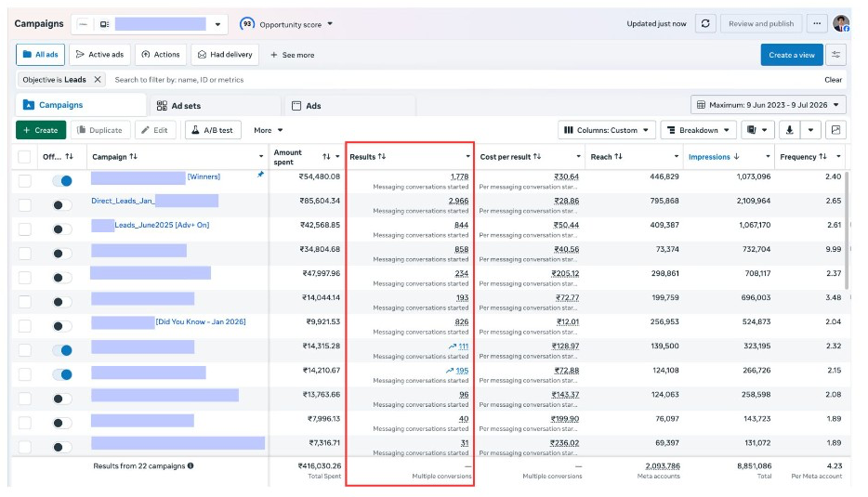Click the export download icon
The height and width of the screenshot is (497, 868).
(789, 130)
